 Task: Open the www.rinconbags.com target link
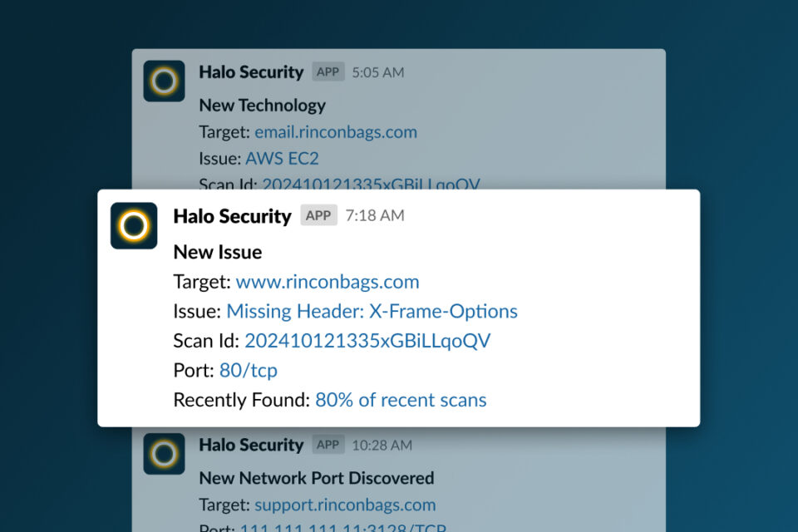[x=327, y=282]
